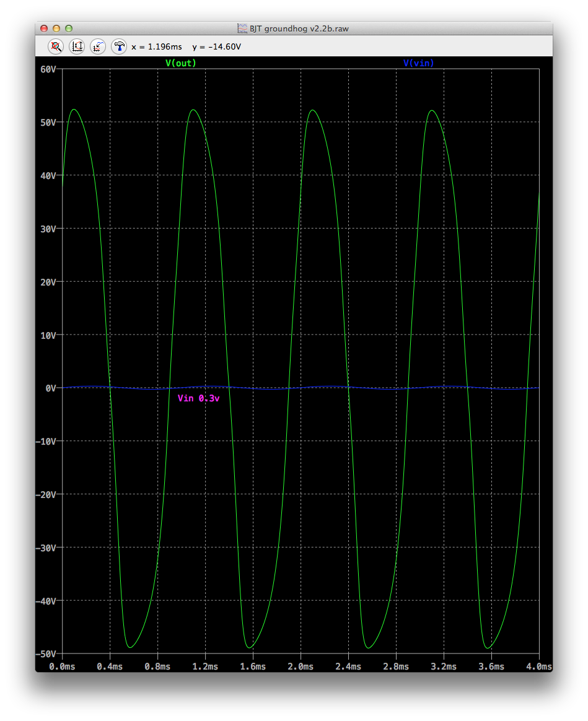The width and height of the screenshot is (588, 721).
Task: Minimize the window with yellow button
Action: [x=56, y=28]
